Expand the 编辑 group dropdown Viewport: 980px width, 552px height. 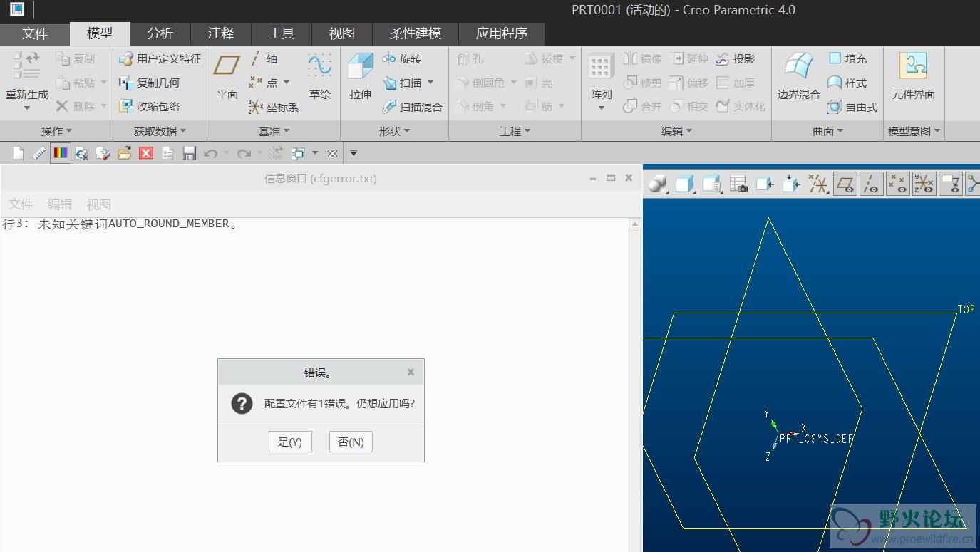click(676, 131)
